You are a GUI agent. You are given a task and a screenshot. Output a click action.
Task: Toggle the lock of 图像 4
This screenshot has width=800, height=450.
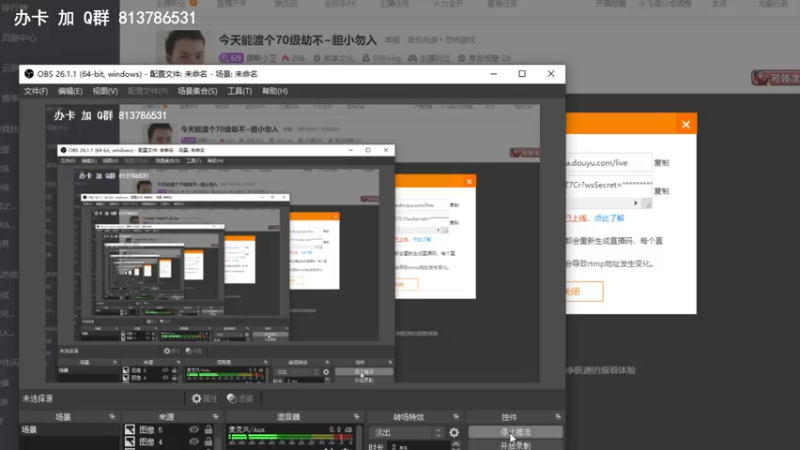[208, 442]
